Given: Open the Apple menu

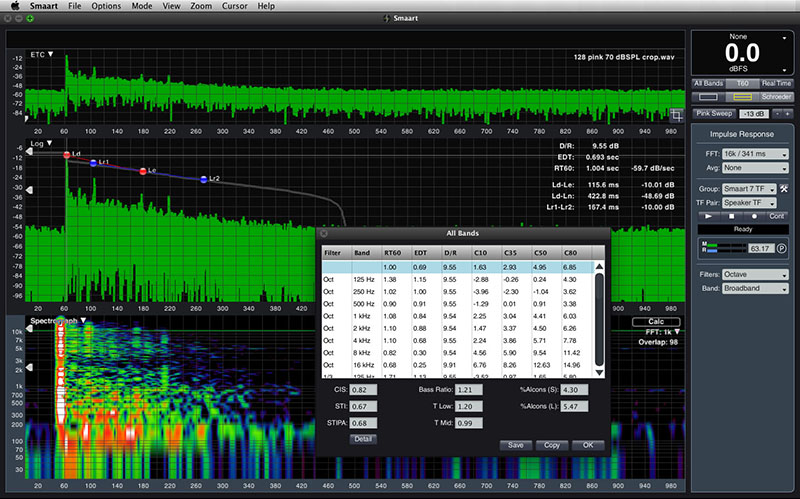Looking at the screenshot, I should [x=15, y=6].
